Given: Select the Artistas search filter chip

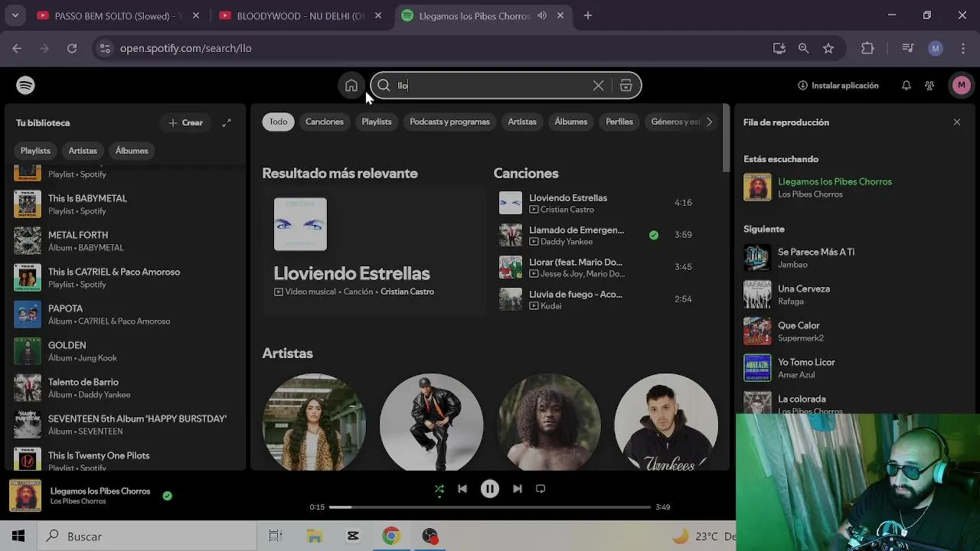Looking at the screenshot, I should [522, 122].
